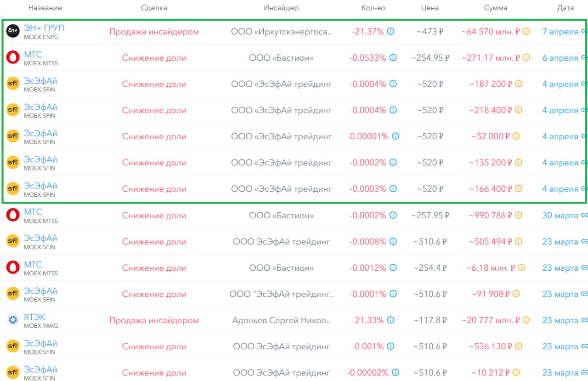This screenshot has width=588, height=381.
Task: Click coin icon beside ~218 400 ₽
Action: [519, 110]
